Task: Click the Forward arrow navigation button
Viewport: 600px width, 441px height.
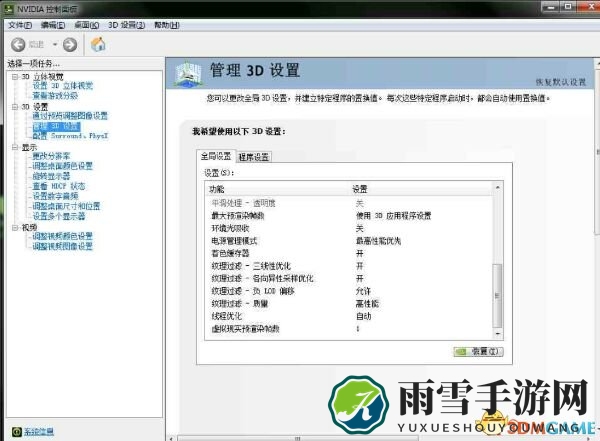Action: (70, 44)
